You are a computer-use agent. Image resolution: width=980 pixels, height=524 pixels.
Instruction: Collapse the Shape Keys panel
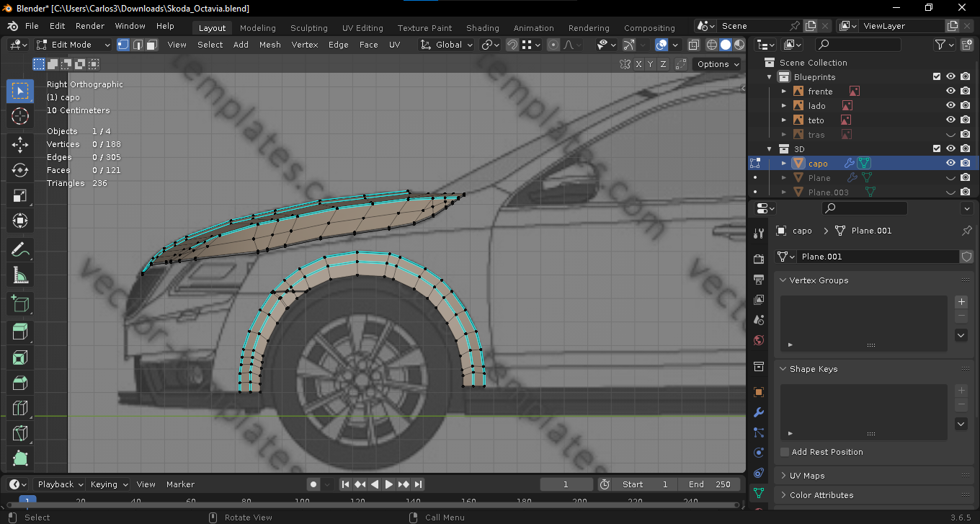(x=783, y=369)
